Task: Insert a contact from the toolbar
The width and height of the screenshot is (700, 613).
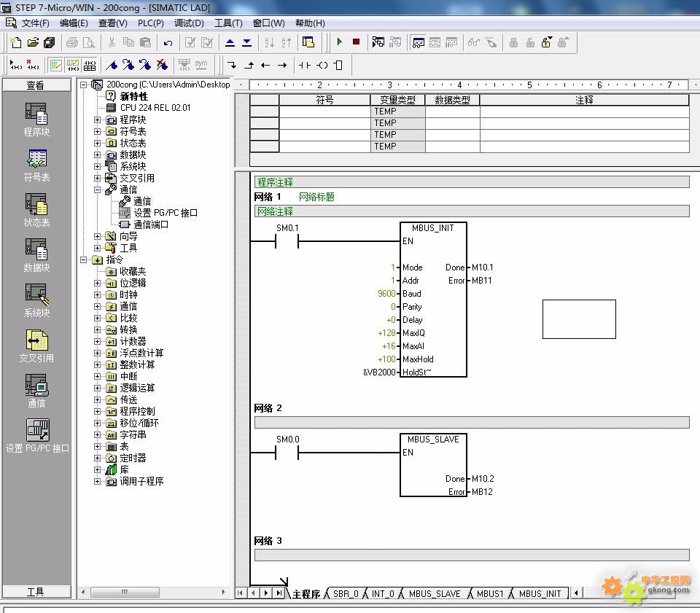Action: click(305, 65)
